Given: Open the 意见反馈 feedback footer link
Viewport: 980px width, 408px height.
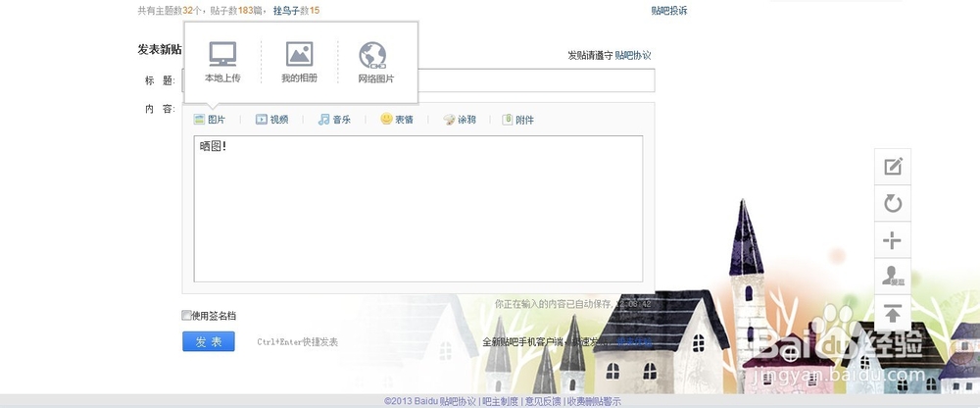Looking at the screenshot, I should pyautogui.click(x=543, y=402).
